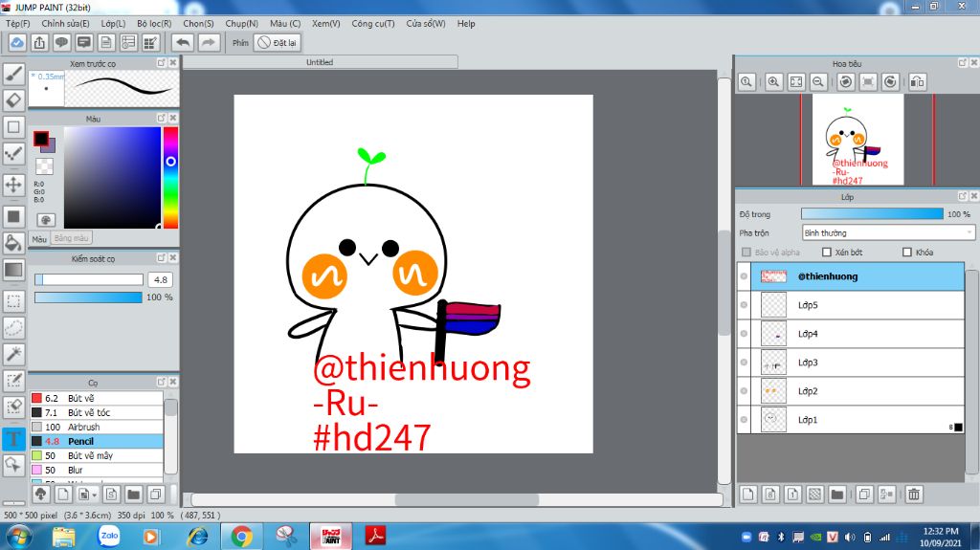The image size is (980, 550).
Task: Duplicate the selected layer
Action: [864, 495]
